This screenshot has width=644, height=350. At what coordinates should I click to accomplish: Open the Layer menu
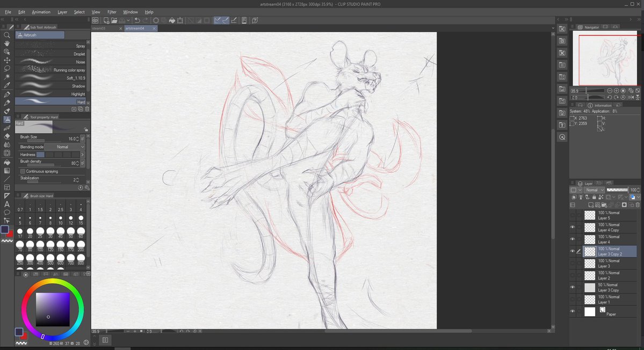pyautogui.click(x=62, y=12)
